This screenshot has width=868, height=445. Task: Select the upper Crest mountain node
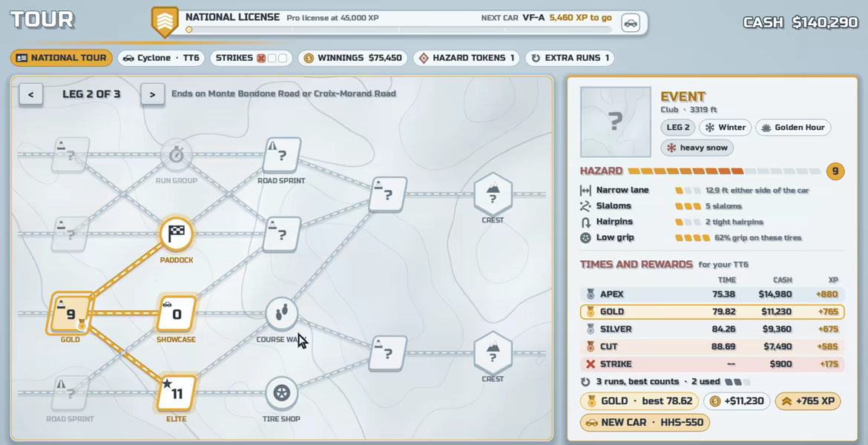coord(493,194)
